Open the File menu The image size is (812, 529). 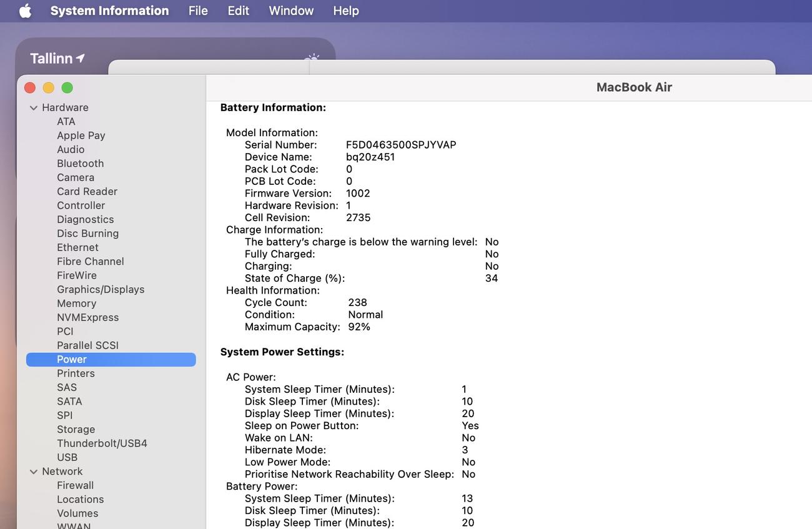tap(198, 11)
